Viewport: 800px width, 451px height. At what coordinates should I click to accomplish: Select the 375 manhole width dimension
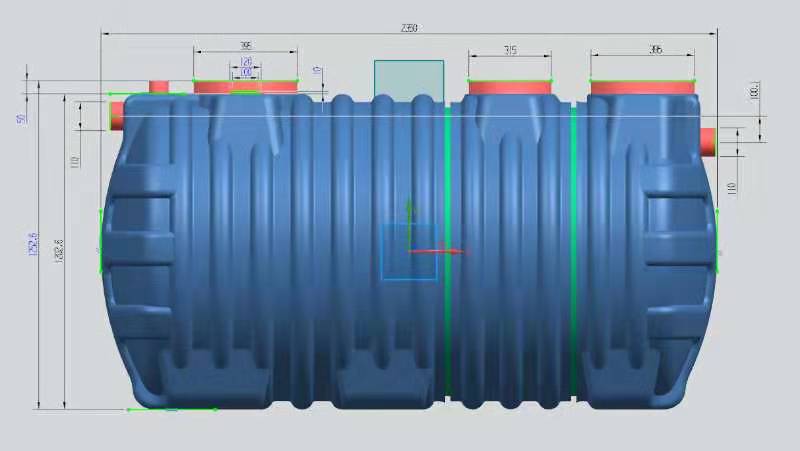(510, 50)
